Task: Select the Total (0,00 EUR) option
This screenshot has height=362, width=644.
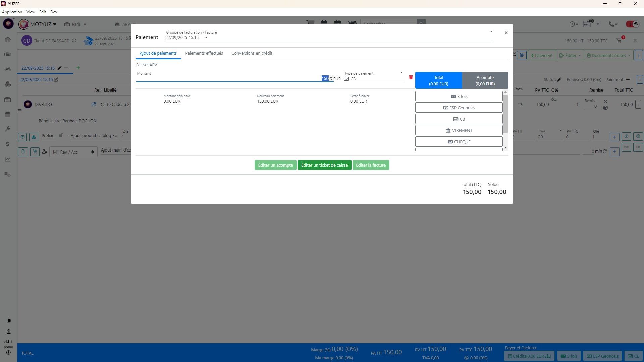Action: pyautogui.click(x=438, y=80)
